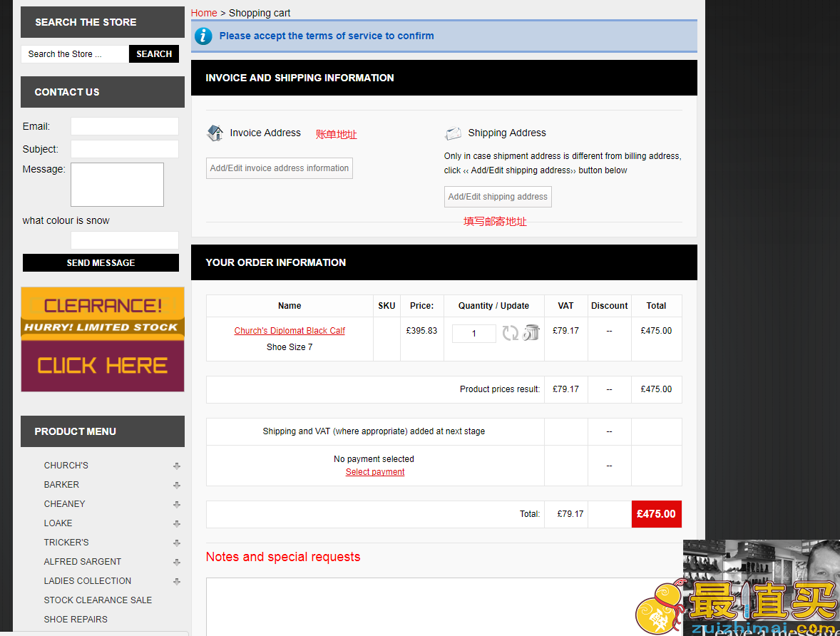Screen dimensions: 840x636
Task: Expand the LOAKE category plus icon
Action: [x=177, y=524]
